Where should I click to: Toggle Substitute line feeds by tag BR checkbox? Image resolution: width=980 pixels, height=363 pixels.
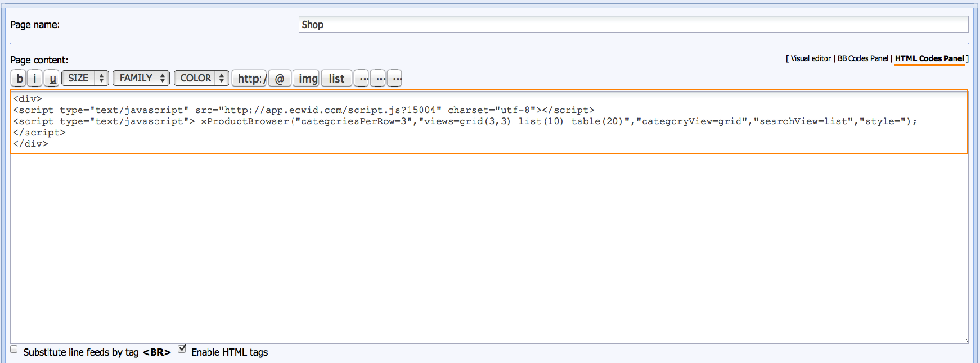click(14, 349)
